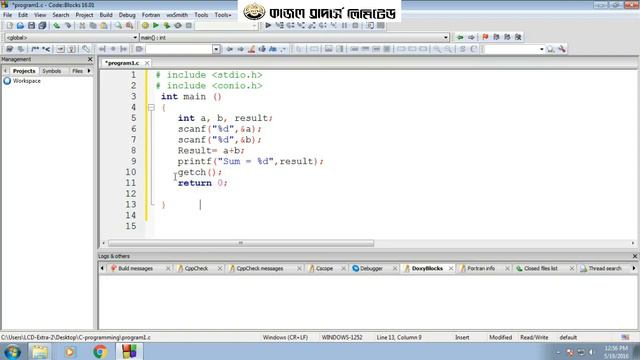Open the Debug menu

[x=127, y=15]
